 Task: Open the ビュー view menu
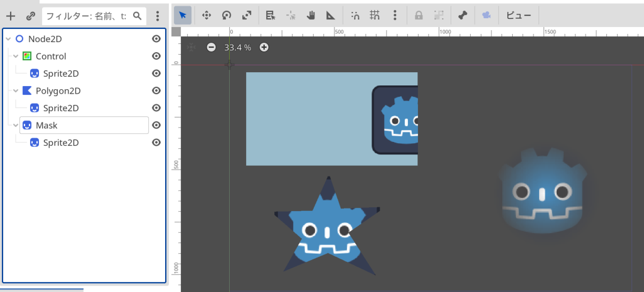click(x=518, y=16)
